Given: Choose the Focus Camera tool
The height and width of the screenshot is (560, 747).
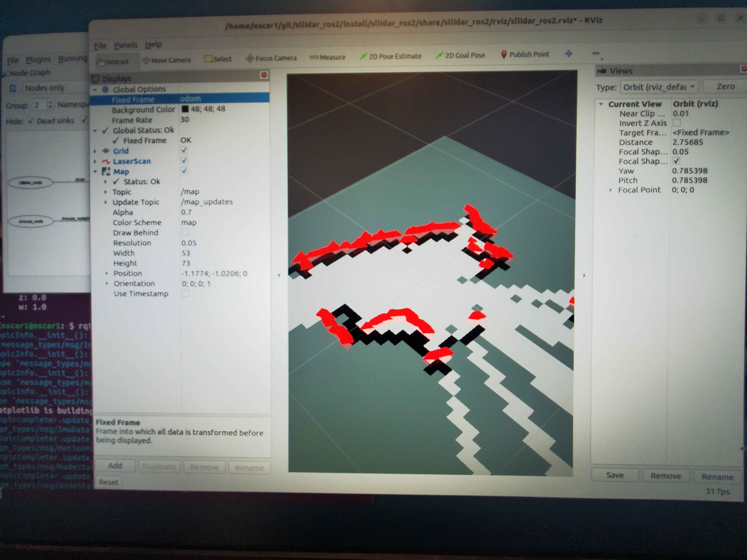Looking at the screenshot, I should coord(271,58).
